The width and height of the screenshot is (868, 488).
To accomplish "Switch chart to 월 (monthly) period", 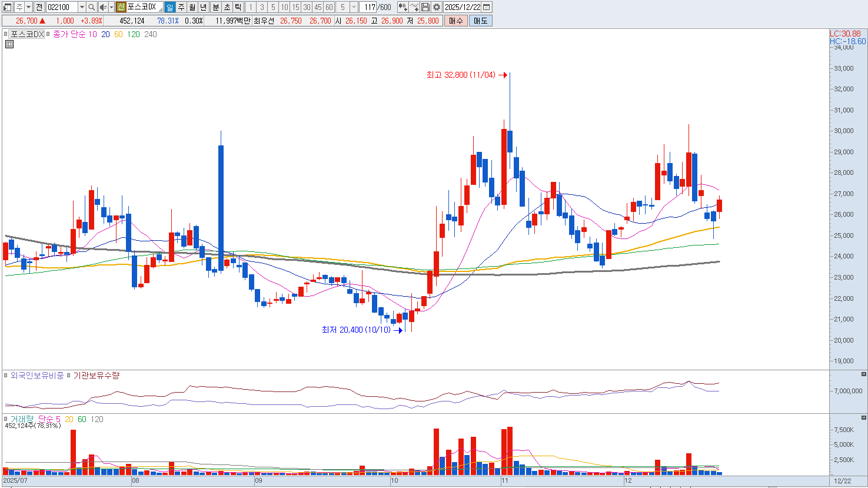I will (x=192, y=7).
